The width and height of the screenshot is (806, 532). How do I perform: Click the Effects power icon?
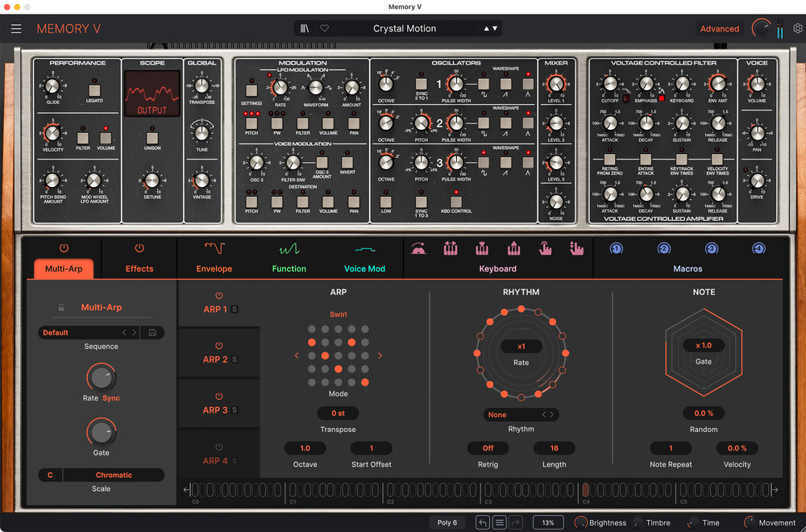click(x=139, y=248)
